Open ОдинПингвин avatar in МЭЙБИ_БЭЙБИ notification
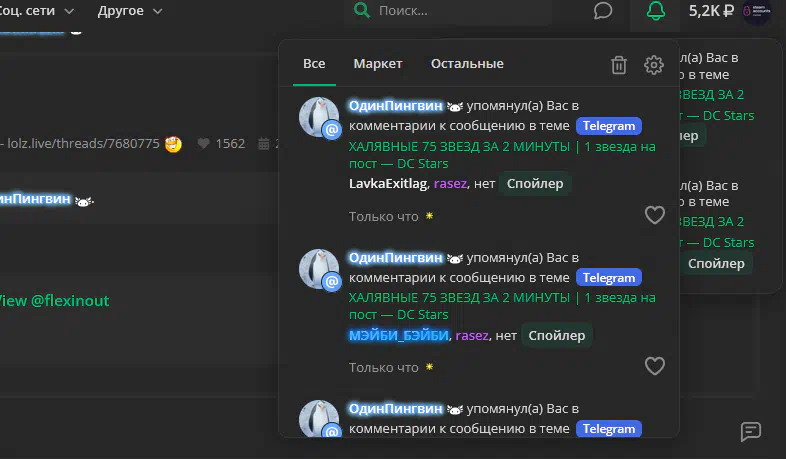The width and height of the screenshot is (786, 459). [x=319, y=269]
